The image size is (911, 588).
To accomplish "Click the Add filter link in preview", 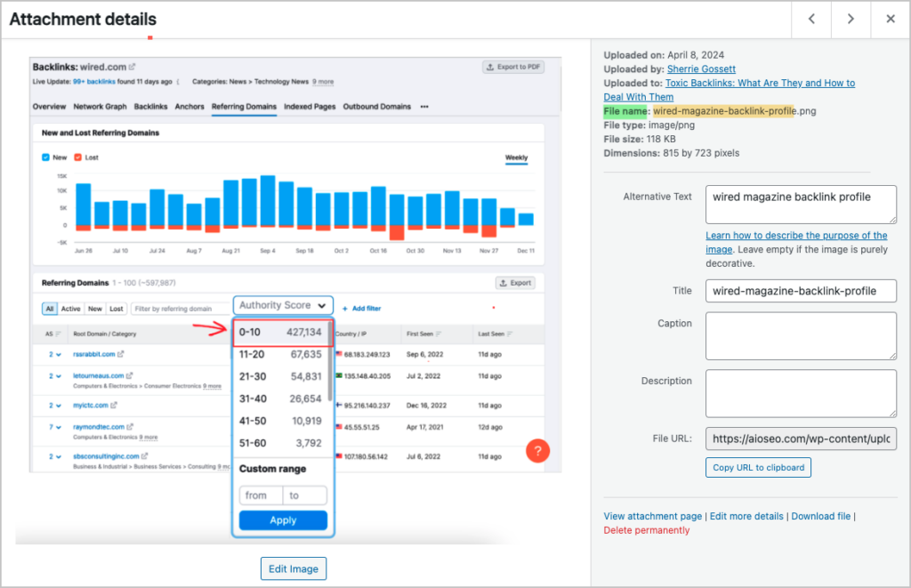I will coord(361,309).
